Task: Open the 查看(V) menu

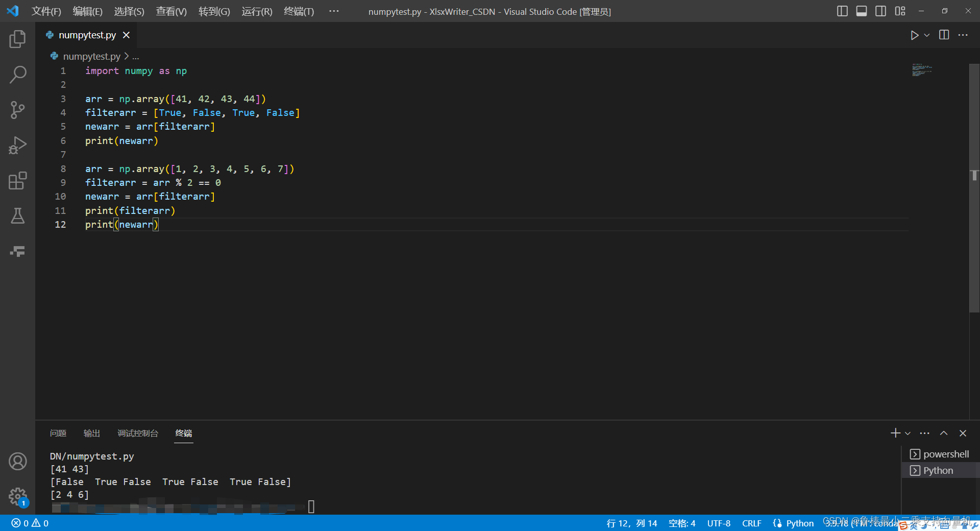Action: pos(171,11)
